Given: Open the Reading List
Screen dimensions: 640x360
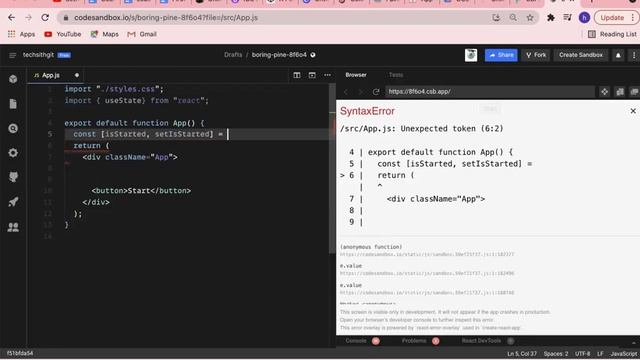Looking at the screenshot, I should pos(612,34).
